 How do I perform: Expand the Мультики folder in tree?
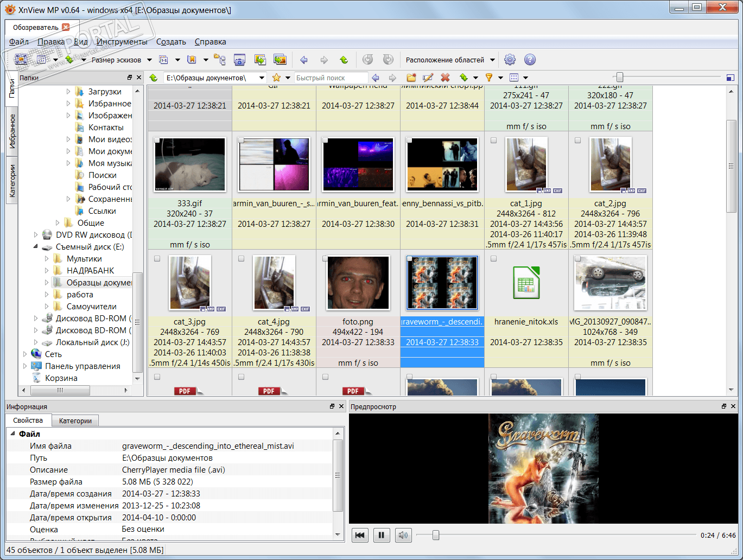[x=47, y=259]
